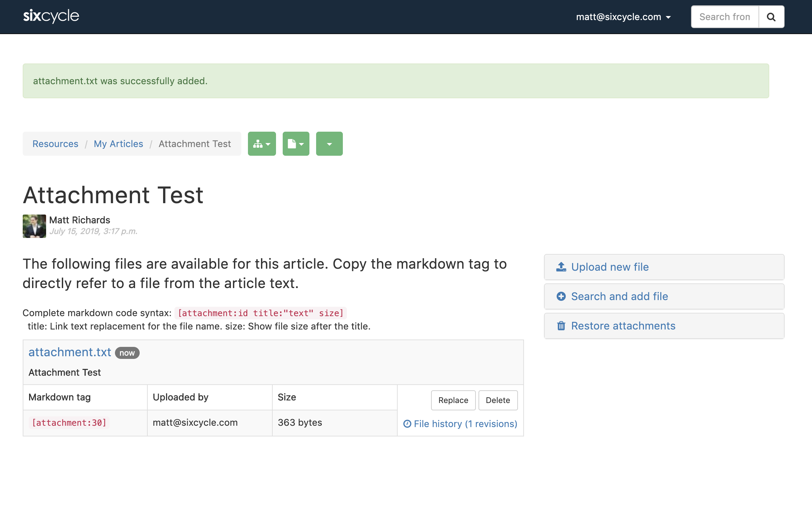Click the sixcycle logo
This screenshot has height=528, width=812.
(51, 16)
